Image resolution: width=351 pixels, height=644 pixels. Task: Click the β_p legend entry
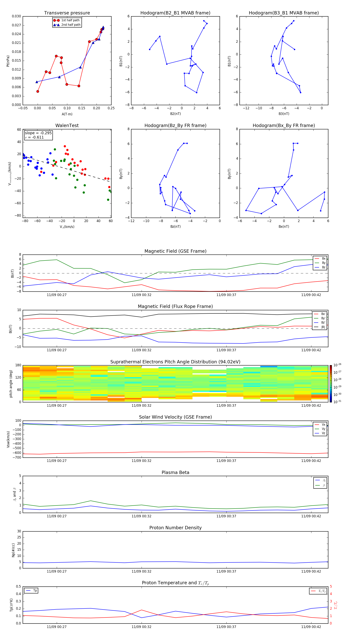(x=321, y=480)
